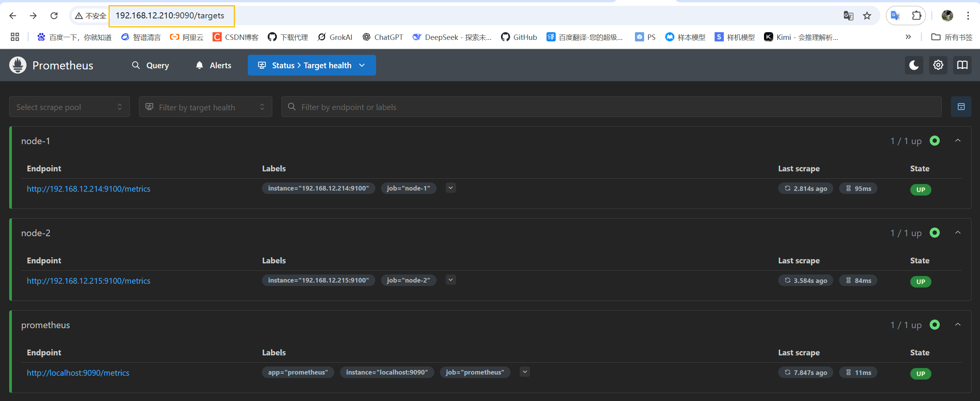Reload the page
980x401 pixels.
54,16
